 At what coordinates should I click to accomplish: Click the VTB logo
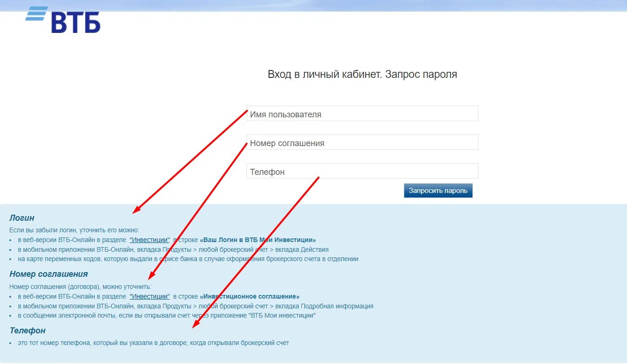63,19
